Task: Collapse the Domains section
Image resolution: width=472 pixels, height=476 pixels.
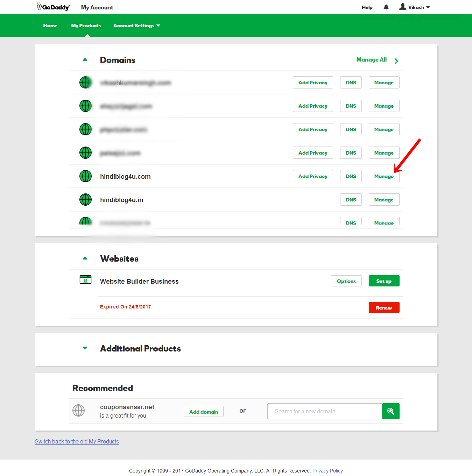Action: click(85, 60)
